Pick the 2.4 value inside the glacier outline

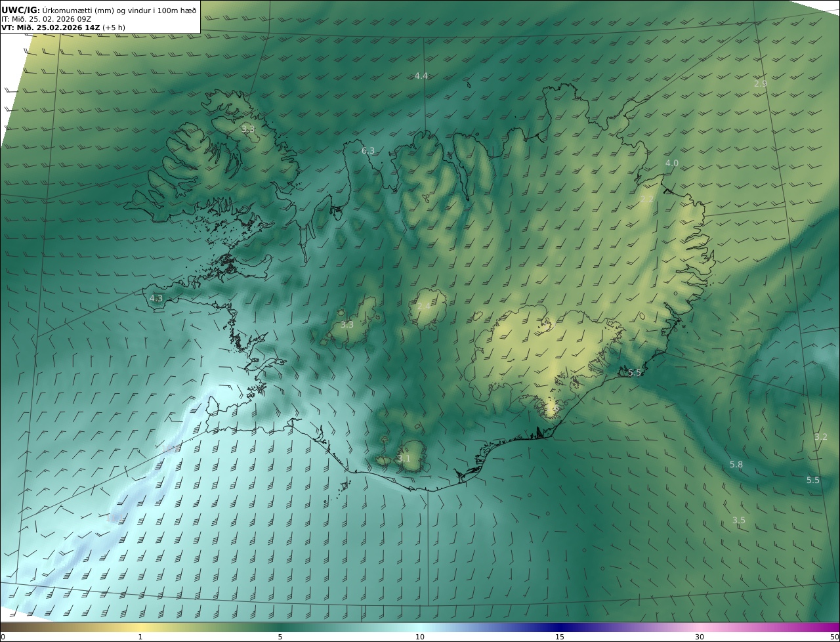[424, 307]
